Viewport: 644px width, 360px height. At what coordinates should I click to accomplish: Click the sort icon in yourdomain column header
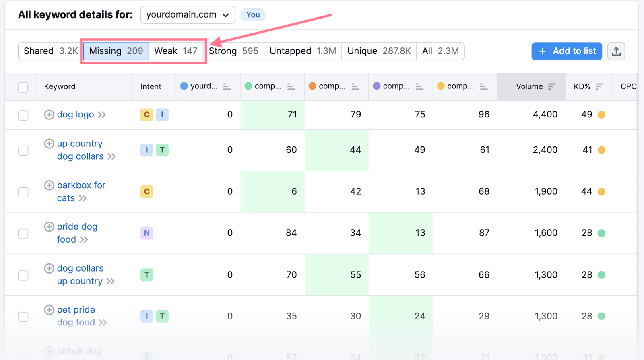[x=227, y=86]
